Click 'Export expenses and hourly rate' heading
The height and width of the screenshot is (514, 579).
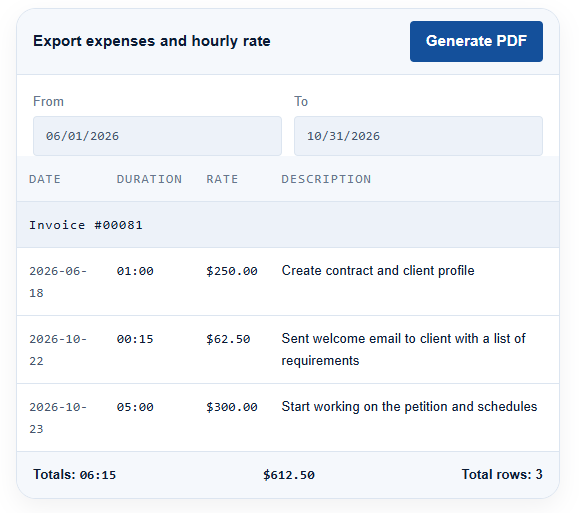152,41
